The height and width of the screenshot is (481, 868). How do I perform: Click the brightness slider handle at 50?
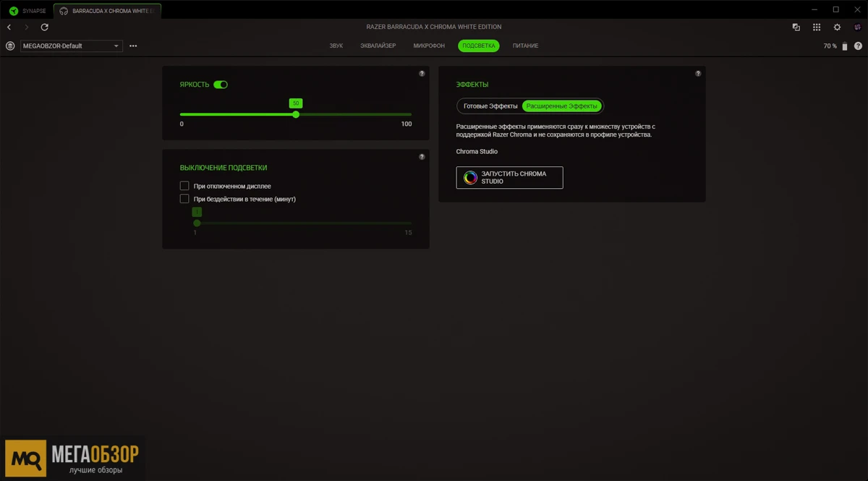coord(296,114)
